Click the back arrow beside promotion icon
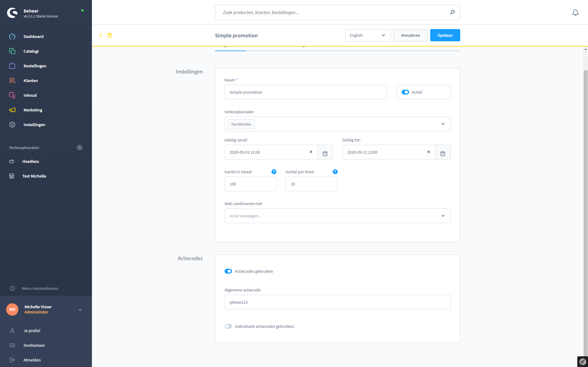 101,36
